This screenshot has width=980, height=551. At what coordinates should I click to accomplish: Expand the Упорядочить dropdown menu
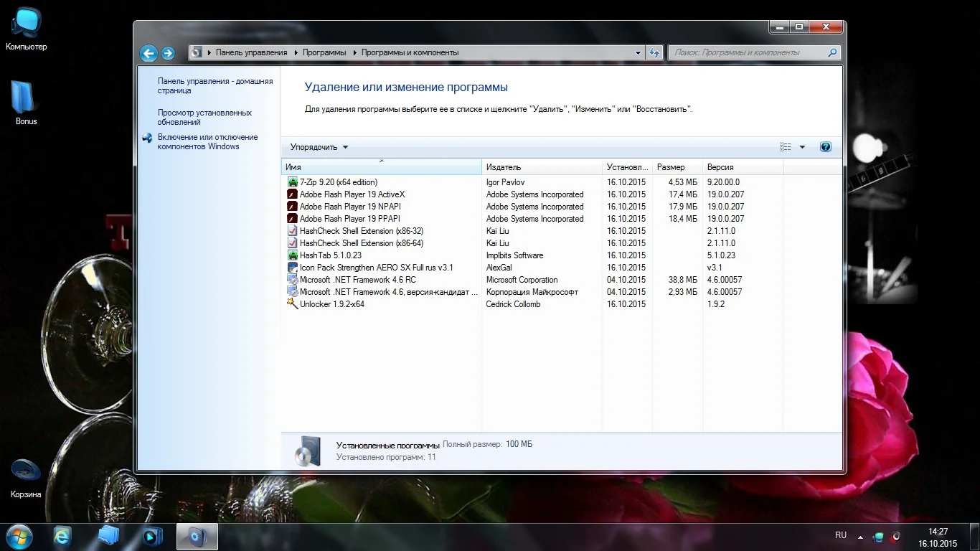pos(319,147)
